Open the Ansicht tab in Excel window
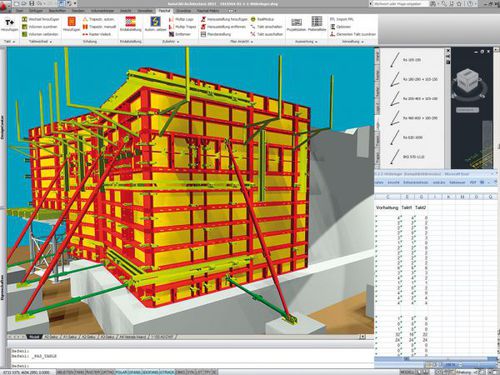 (x=394, y=182)
